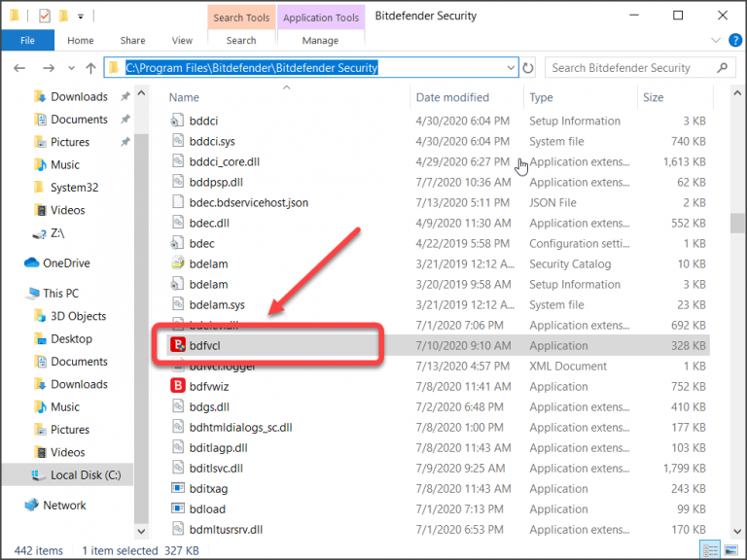Open Desktop folder under This PC

click(71, 338)
